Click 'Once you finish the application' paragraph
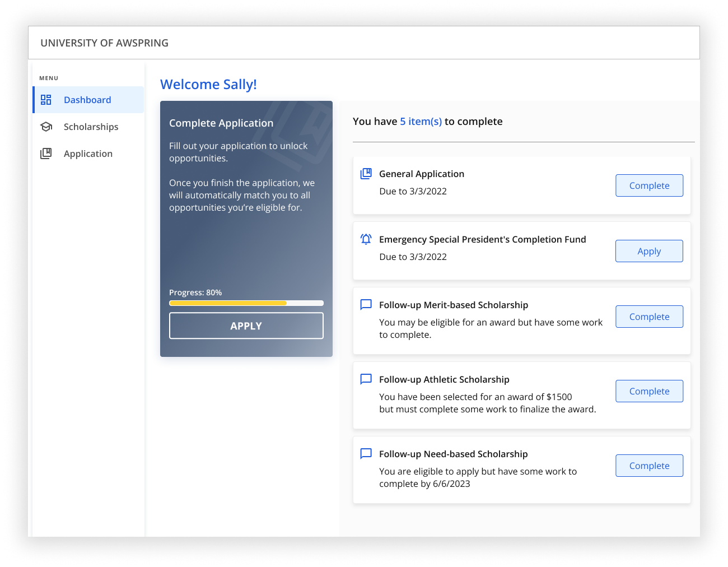 coord(242,195)
